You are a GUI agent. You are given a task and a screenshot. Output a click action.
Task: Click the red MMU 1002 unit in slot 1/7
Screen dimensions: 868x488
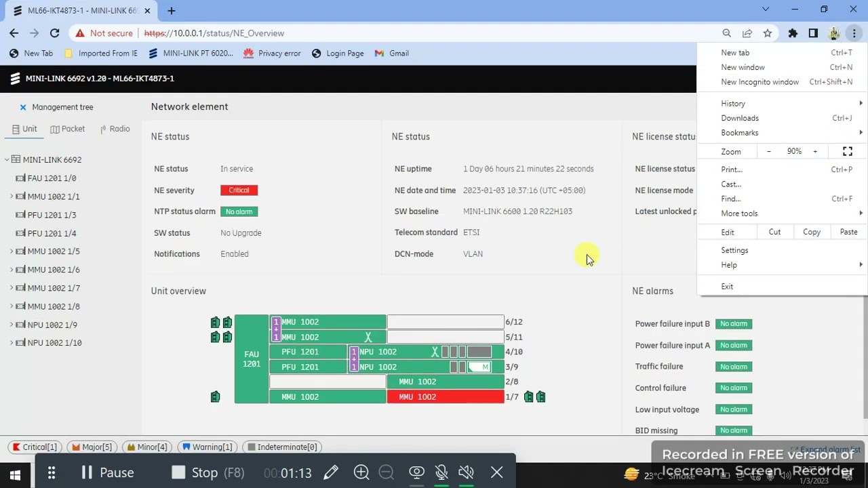tap(446, 397)
